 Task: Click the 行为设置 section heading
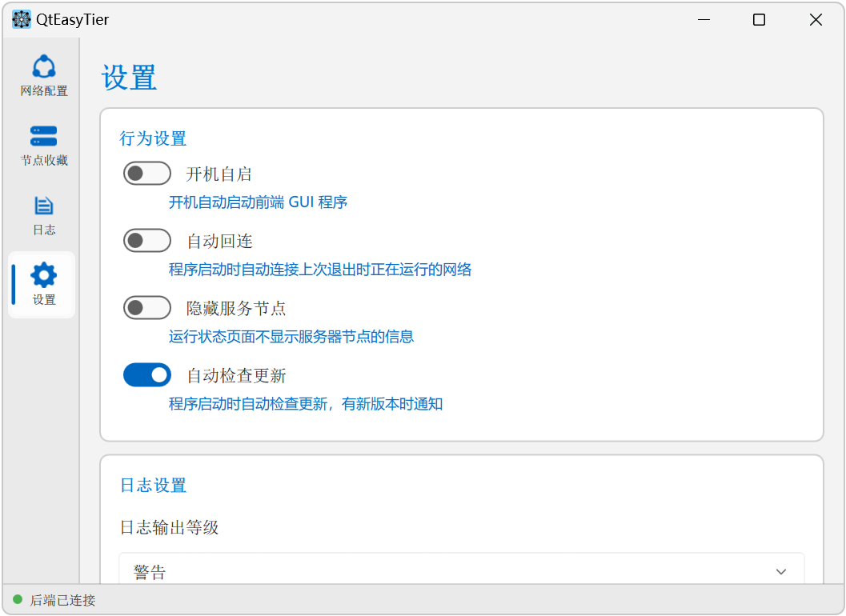click(153, 138)
